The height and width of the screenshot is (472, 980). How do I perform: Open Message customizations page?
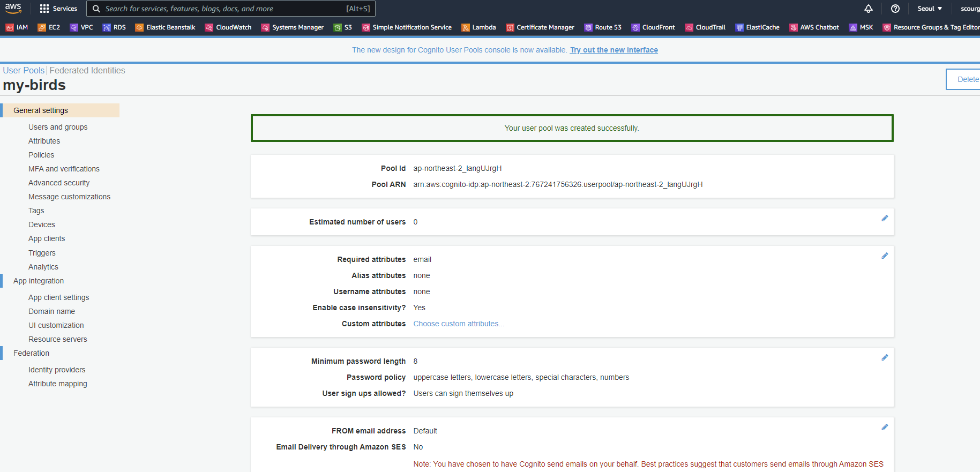click(x=69, y=197)
